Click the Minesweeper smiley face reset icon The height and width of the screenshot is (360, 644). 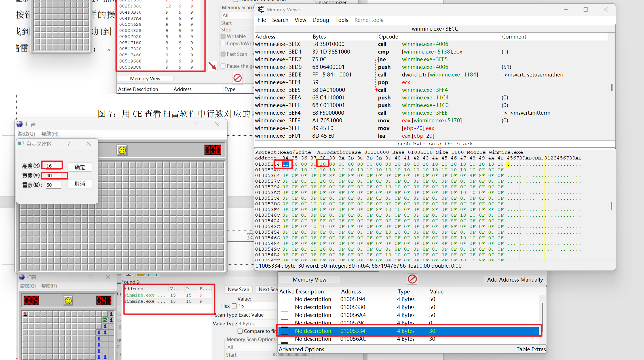coord(122,150)
